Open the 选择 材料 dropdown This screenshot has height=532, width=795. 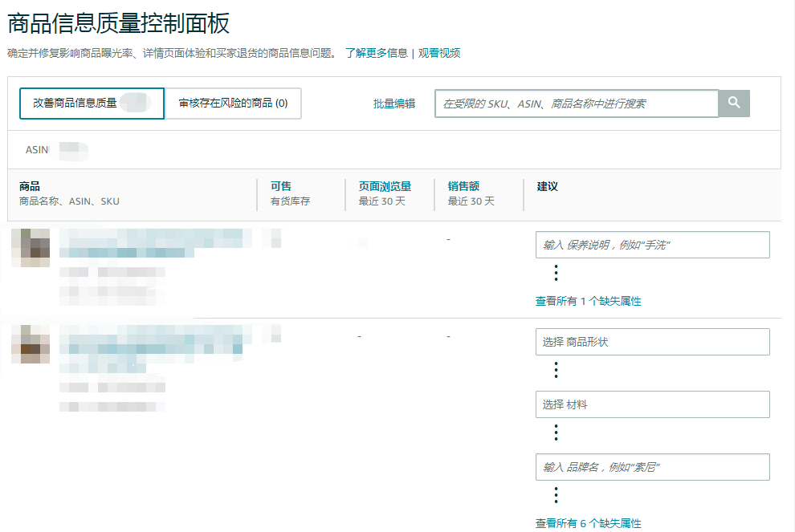click(652, 404)
